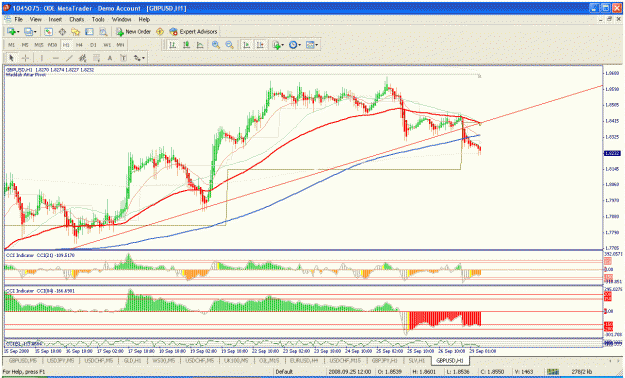
Task: Click the Templates icon
Action: (x=310, y=45)
